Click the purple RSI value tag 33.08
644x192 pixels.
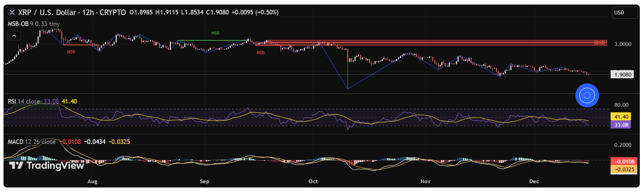(621, 125)
